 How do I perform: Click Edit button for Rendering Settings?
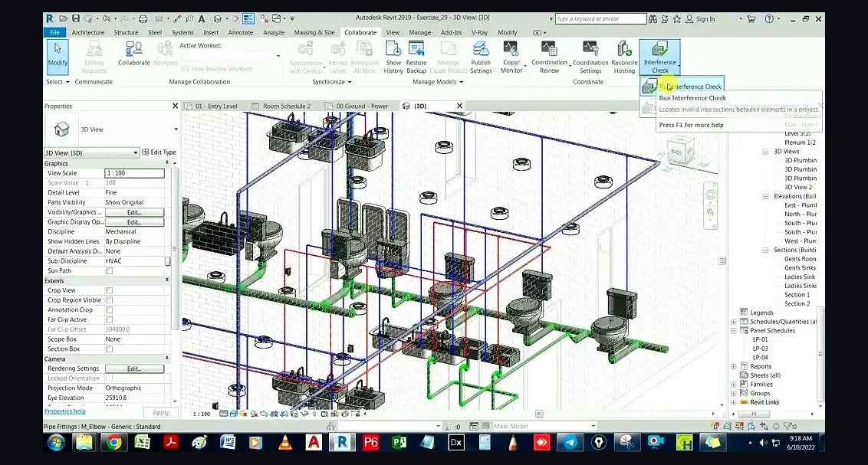click(x=134, y=368)
